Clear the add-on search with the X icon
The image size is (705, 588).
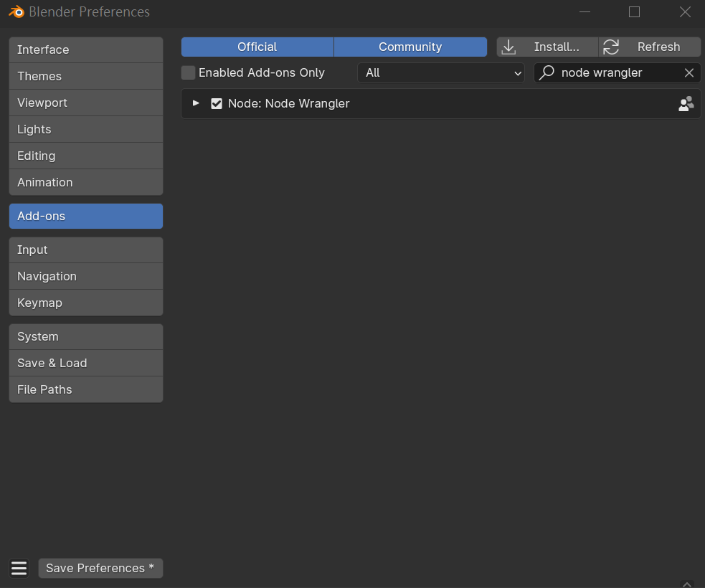[689, 73]
